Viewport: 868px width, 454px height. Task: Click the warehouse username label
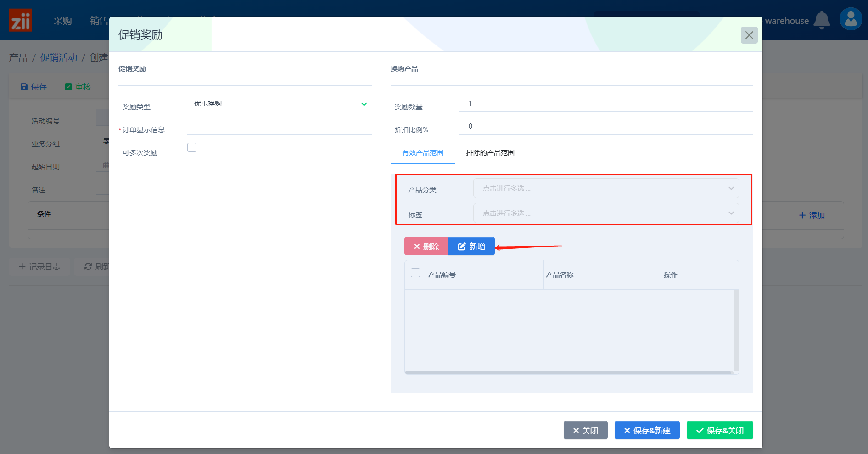[787, 21]
